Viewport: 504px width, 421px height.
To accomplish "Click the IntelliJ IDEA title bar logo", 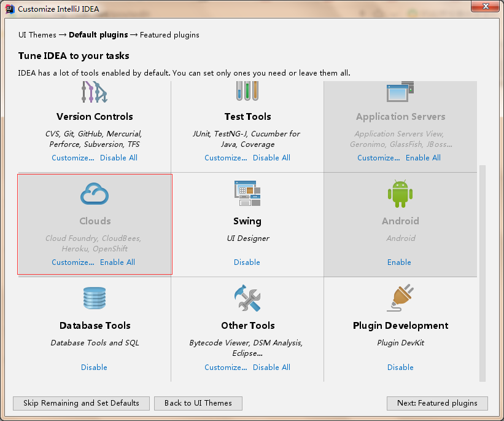I will [10, 9].
